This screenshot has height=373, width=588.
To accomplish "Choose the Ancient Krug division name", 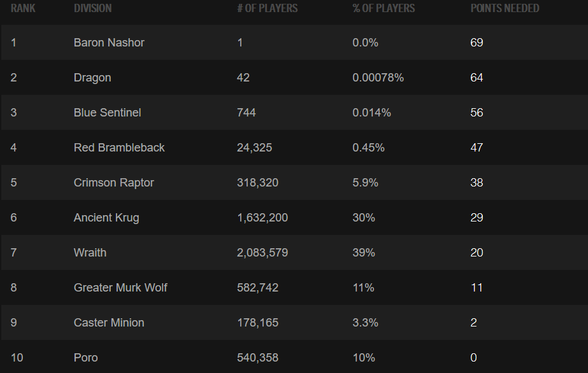I will pyautogui.click(x=106, y=218).
